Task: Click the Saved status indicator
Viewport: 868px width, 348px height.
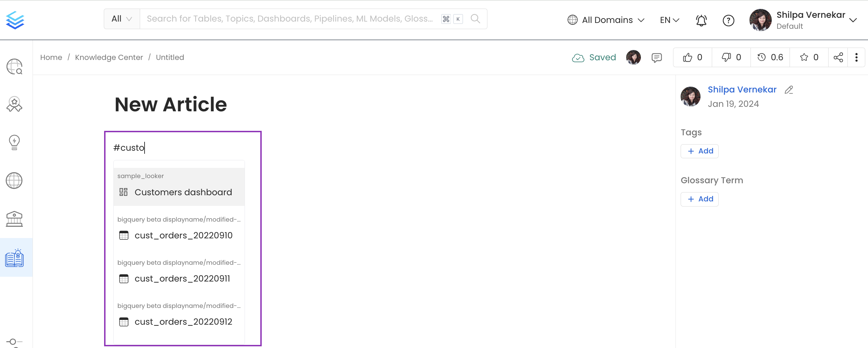Action: (594, 58)
